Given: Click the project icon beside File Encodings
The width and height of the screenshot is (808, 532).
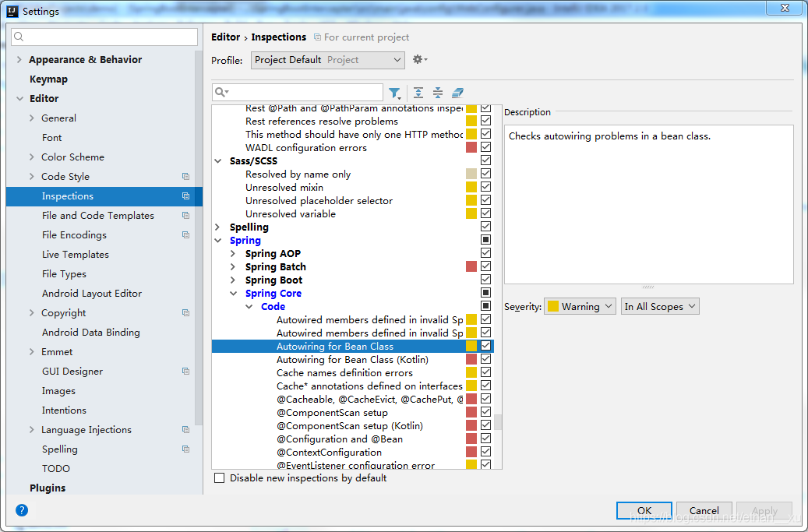Looking at the screenshot, I should (x=186, y=234).
